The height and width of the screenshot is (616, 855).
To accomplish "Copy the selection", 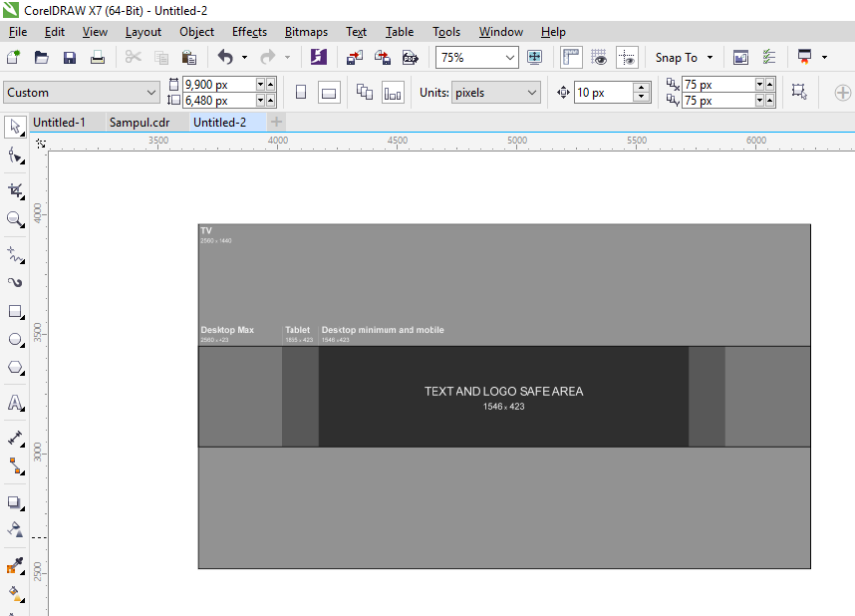I will [161, 57].
